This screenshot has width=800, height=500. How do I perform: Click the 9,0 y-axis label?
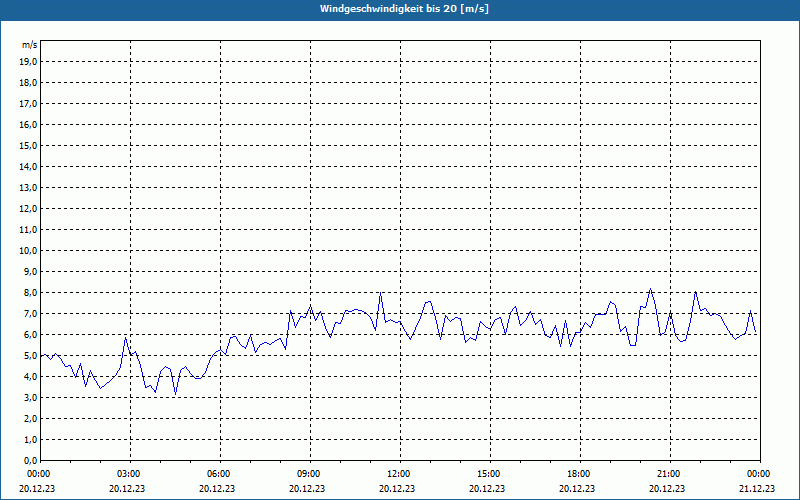pyautogui.click(x=30, y=271)
